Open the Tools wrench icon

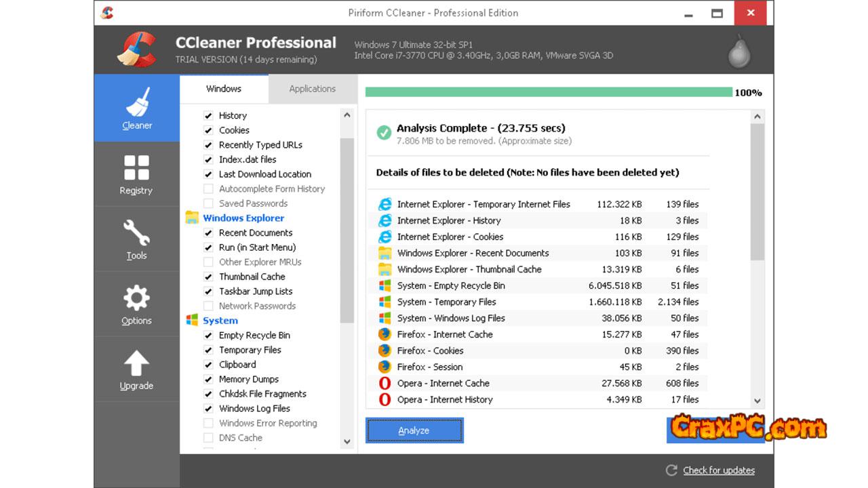[x=136, y=232]
